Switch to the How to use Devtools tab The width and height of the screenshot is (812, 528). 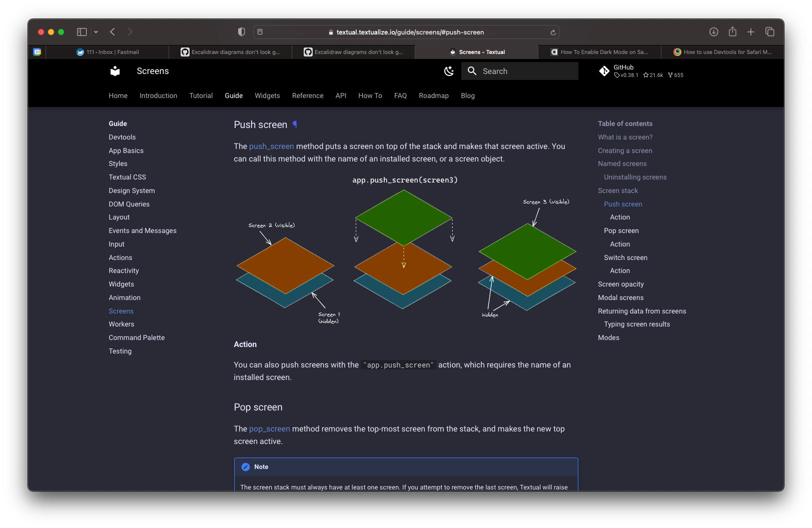(722, 52)
